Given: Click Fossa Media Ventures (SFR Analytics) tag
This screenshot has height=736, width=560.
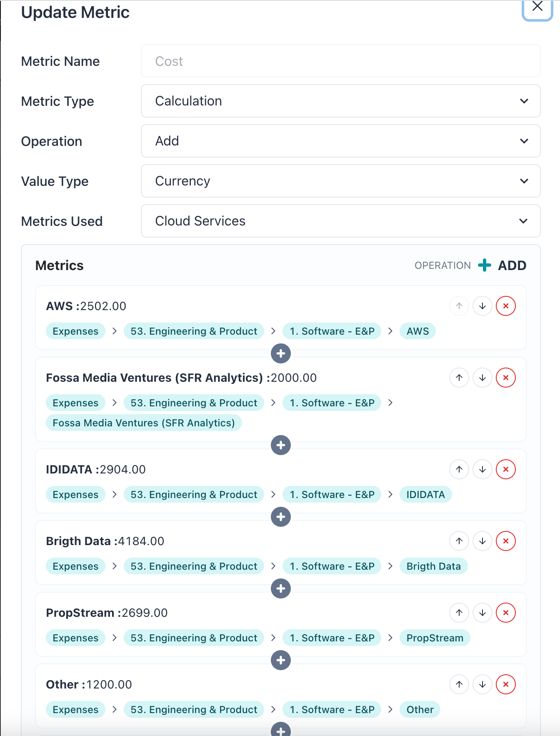Looking at the screenshot, I should pos(144,423).
